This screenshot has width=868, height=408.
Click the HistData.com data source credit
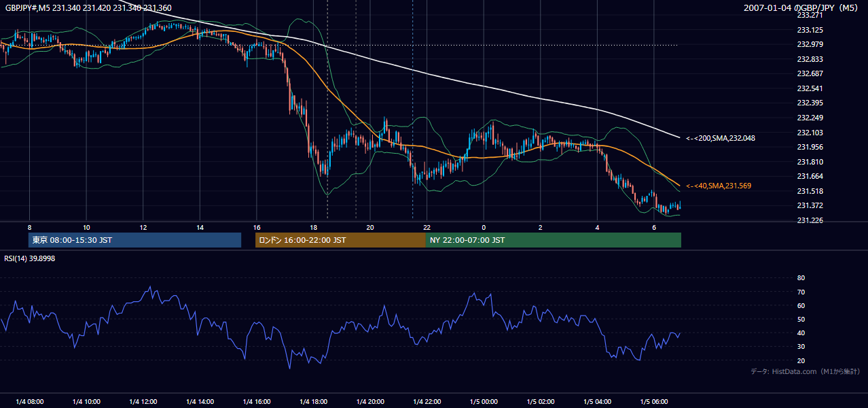(806, 371)
